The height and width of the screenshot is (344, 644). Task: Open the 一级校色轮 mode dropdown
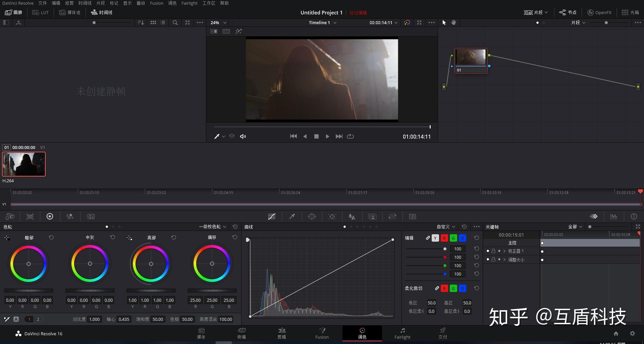213,227
